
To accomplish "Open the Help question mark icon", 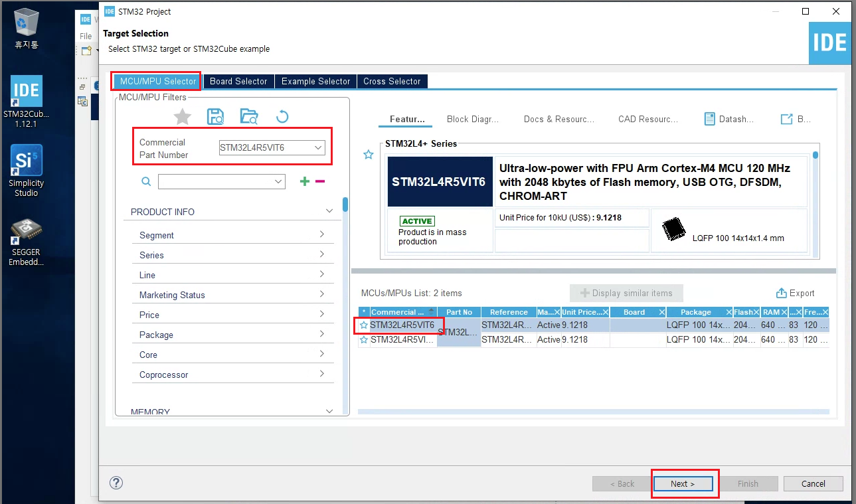I will [x=116, y=483].
